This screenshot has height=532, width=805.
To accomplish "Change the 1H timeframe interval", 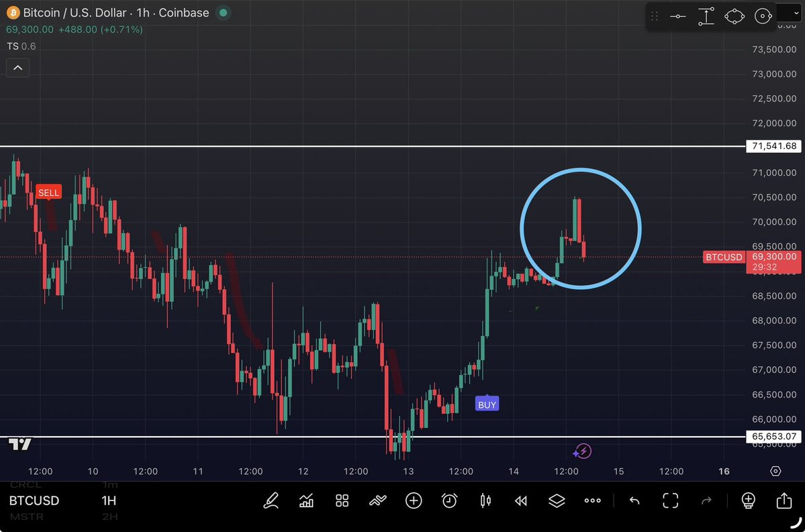I will point(109,500).
